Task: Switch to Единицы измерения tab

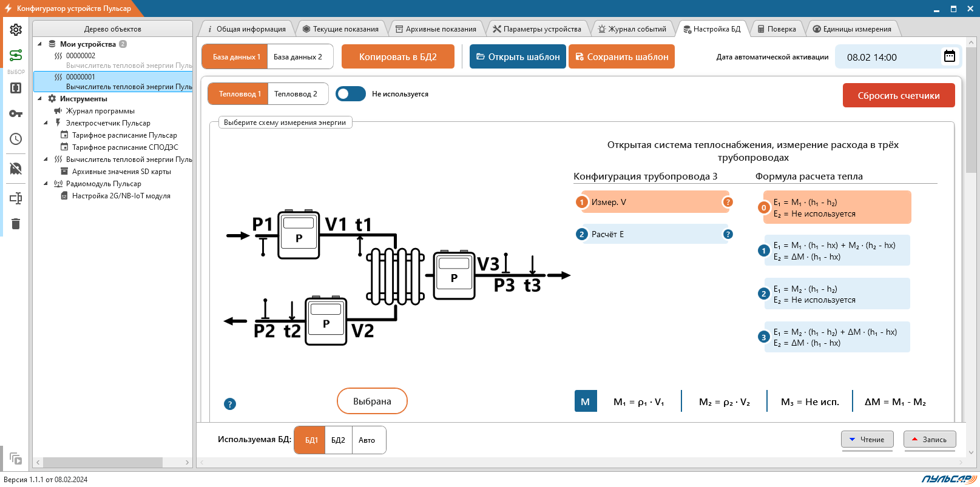Action: coord(852,29)
